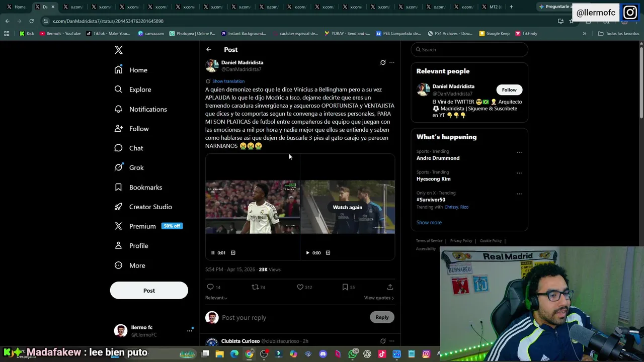Open the left Vinicius video thumbnail
The width and height of the screenshot is (644, 362).
pyautogui.click(x=253, y=207)
